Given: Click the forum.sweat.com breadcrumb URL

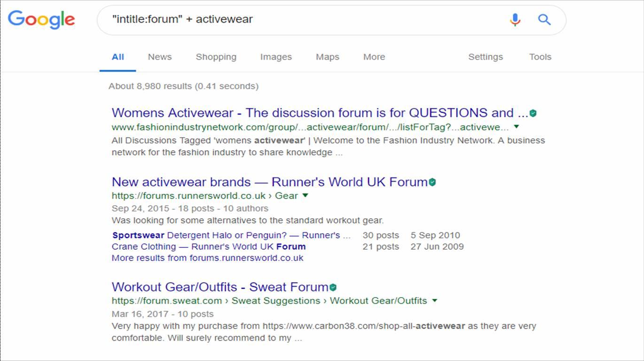Looking at the screenshot, I should pyautogui.click(x=269, y=301).
